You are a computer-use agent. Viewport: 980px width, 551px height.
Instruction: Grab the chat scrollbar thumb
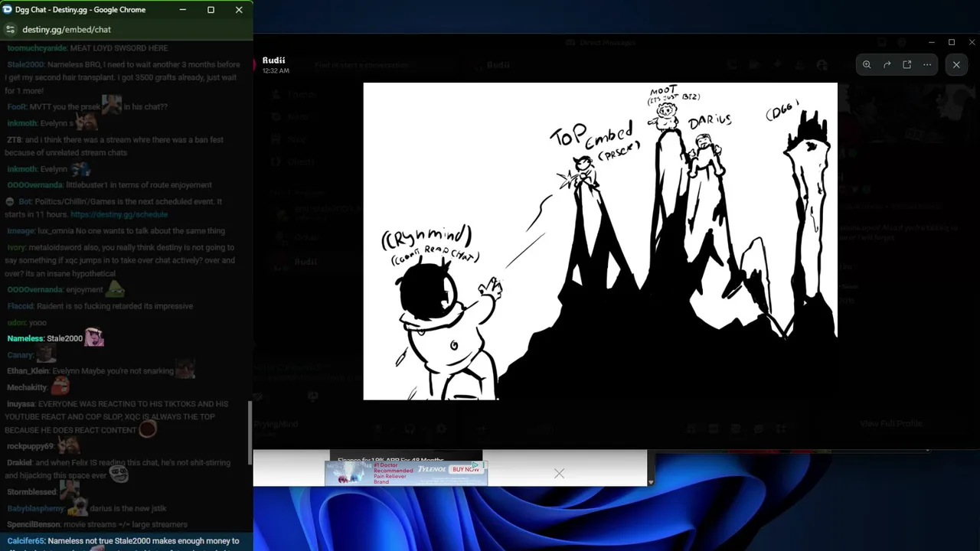(x=250, y=433)
